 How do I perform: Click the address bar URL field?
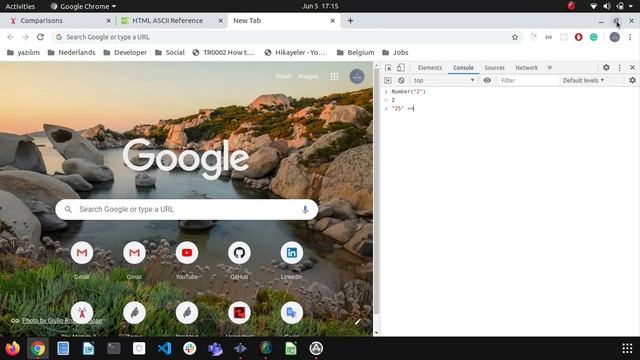(286, 37)
